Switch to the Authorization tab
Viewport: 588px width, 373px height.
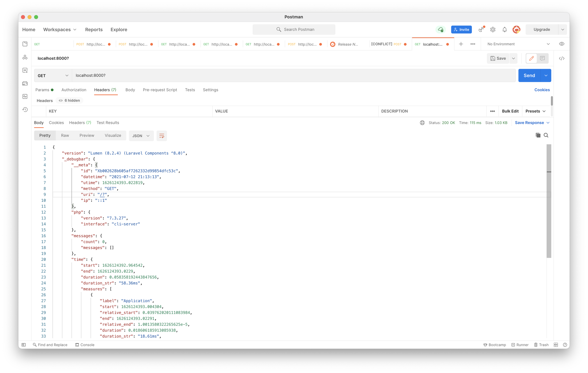coord(74,90)
